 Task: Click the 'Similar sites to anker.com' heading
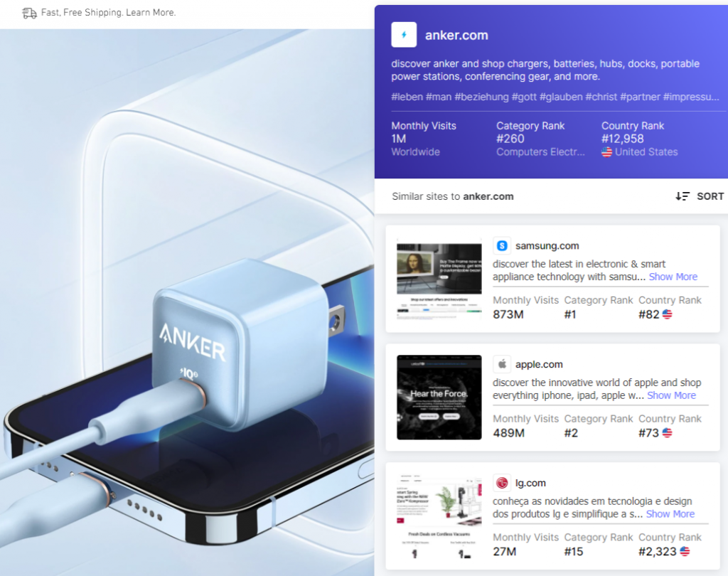tap(453, 196)
